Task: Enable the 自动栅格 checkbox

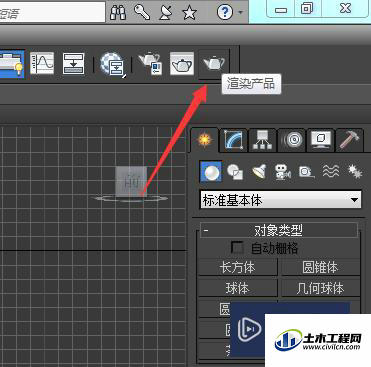Action: [x=237, y=248]
